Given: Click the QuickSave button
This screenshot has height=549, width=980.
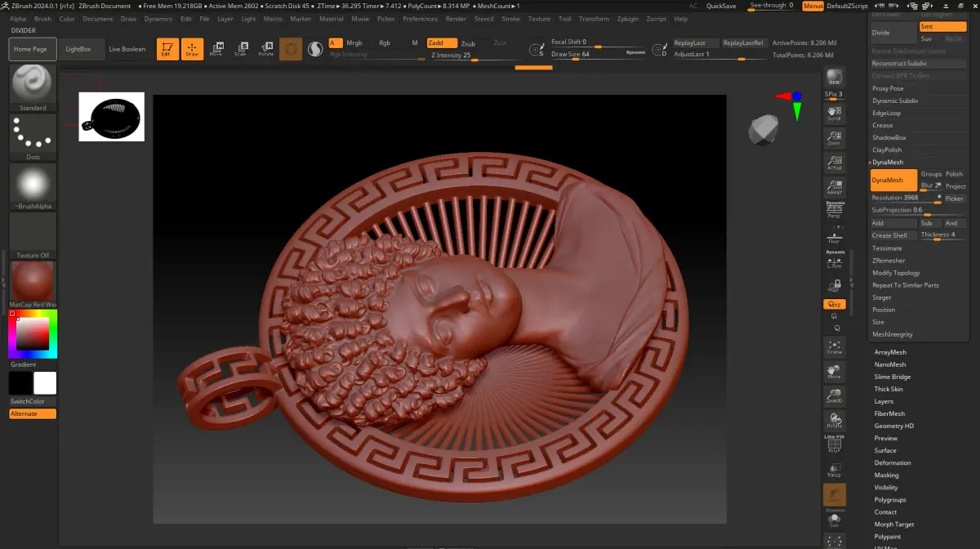Looking at the screenshot, I should pos(721,6).
